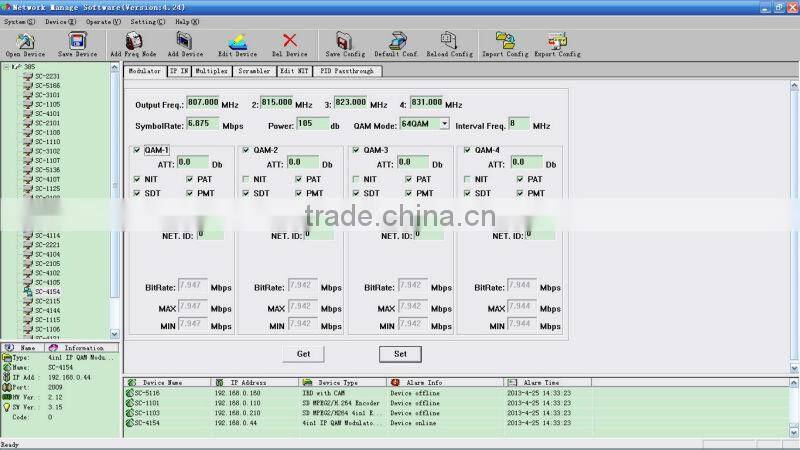Viewport: 800px width, 450px height.
Task: Click the IP Address column header
Action: [x=255, y=382]
